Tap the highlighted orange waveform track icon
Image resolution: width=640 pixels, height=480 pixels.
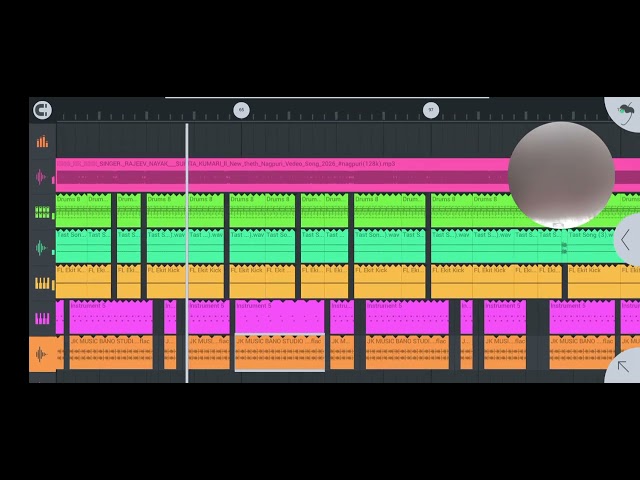click(x=42, y=354)
